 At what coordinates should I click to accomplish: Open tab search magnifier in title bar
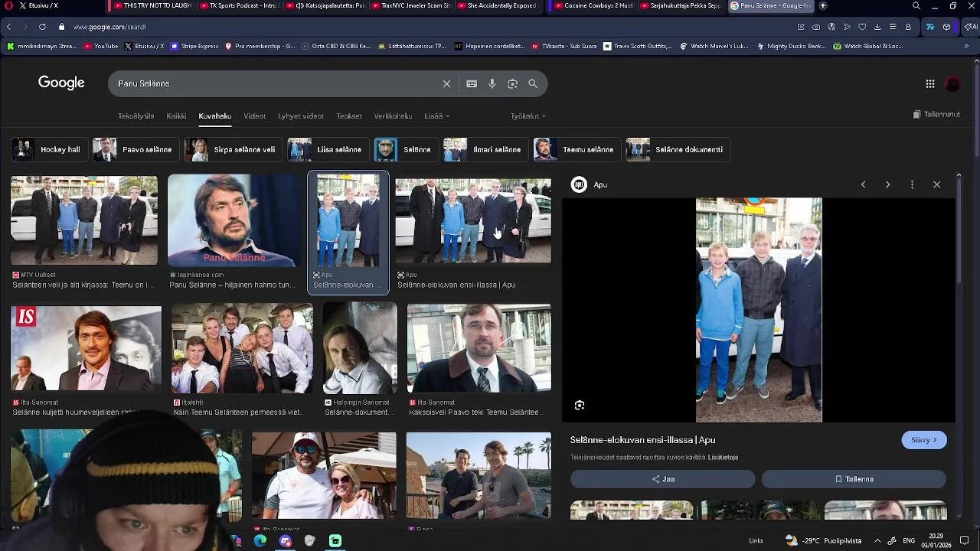tap(916, 5)
